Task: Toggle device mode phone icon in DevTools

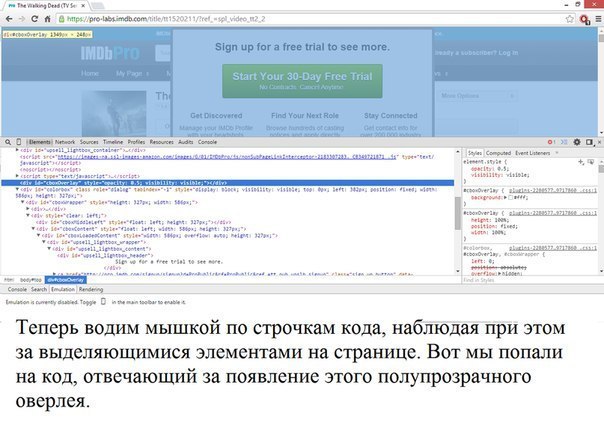Action: pyautogui.click(x=18, y=142)
